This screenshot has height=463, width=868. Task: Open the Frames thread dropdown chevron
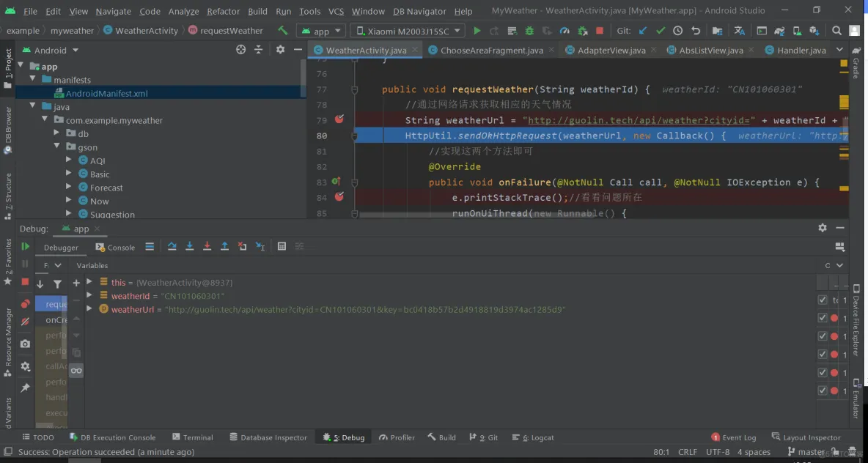click(x=58, y=265)
